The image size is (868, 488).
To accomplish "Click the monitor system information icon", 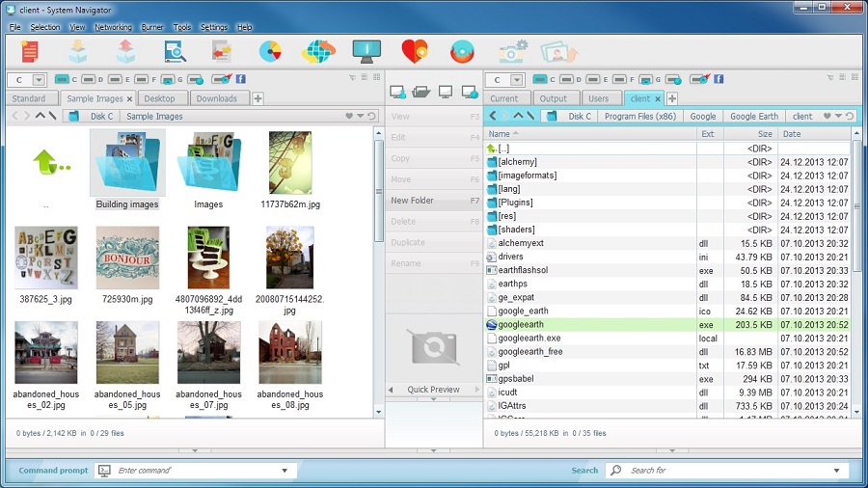I will point(366,51).
